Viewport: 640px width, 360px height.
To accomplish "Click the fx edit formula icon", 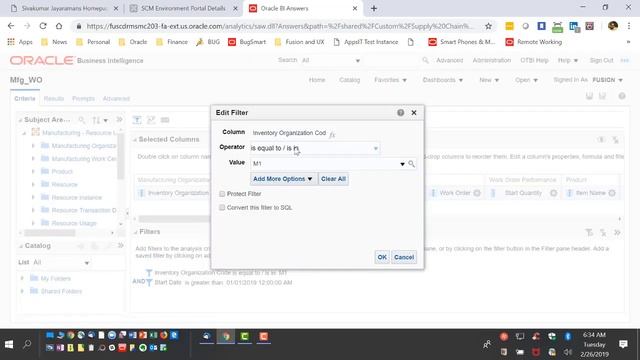I will [x=332, y=134].
